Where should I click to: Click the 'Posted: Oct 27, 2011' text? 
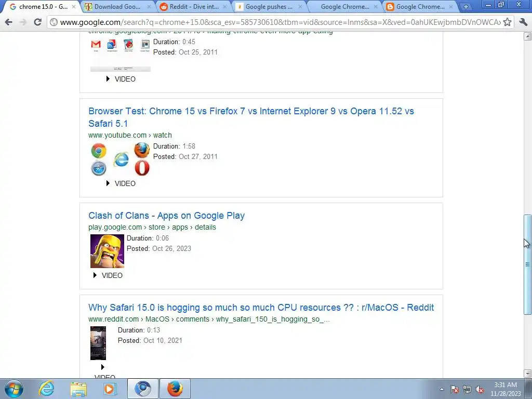point(185,157)
